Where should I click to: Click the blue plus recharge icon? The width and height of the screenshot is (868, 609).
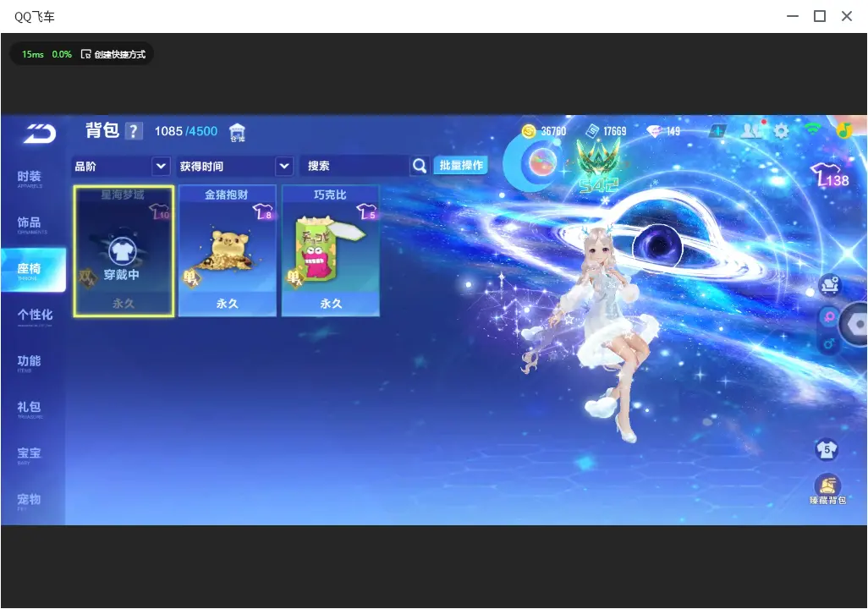tap(718, 131)
